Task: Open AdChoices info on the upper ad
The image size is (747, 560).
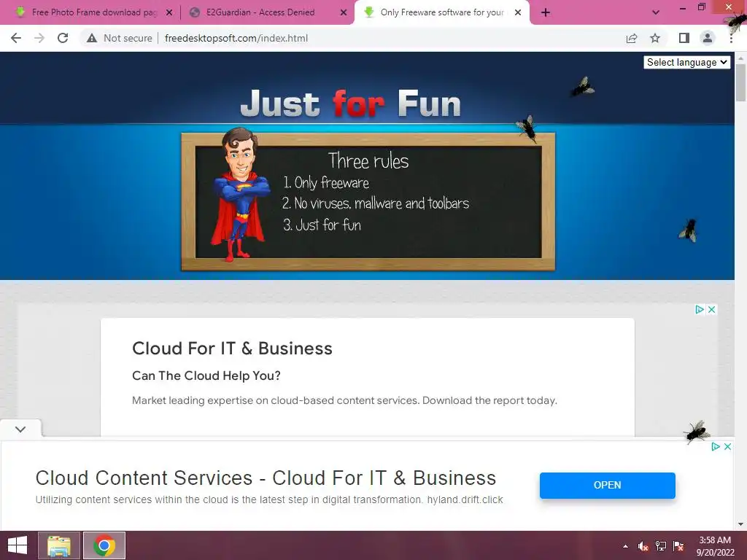Action: [699, 309]
